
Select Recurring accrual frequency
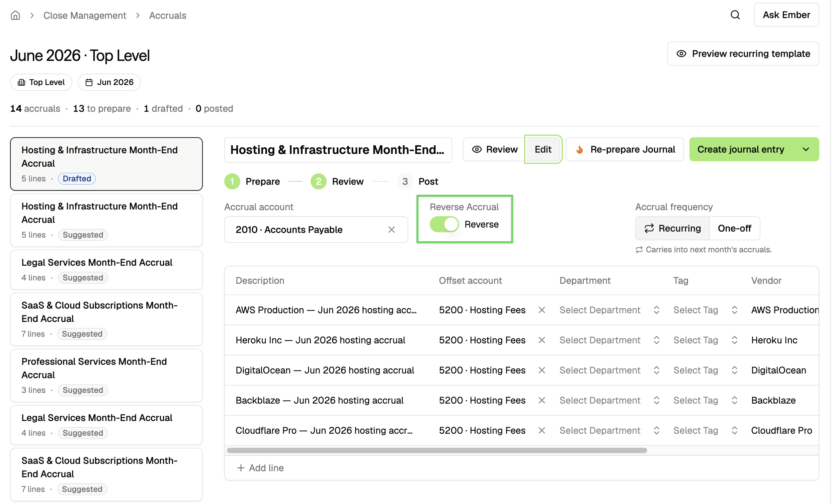pos(673,229)
